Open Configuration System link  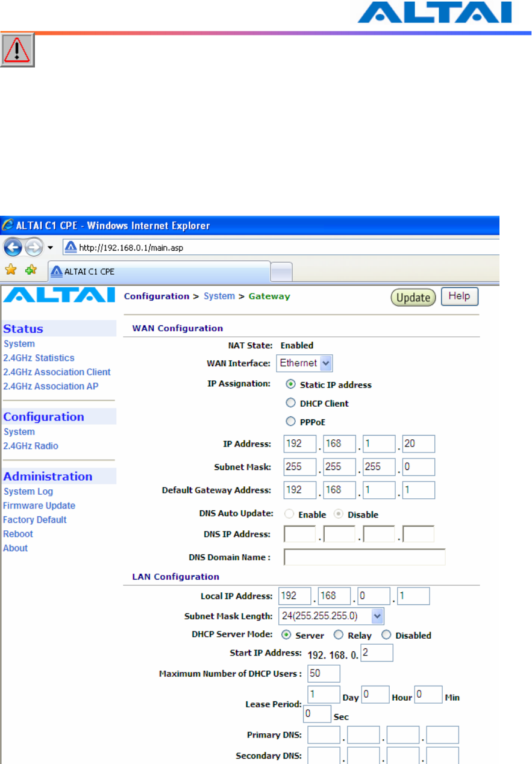(19, 432)
